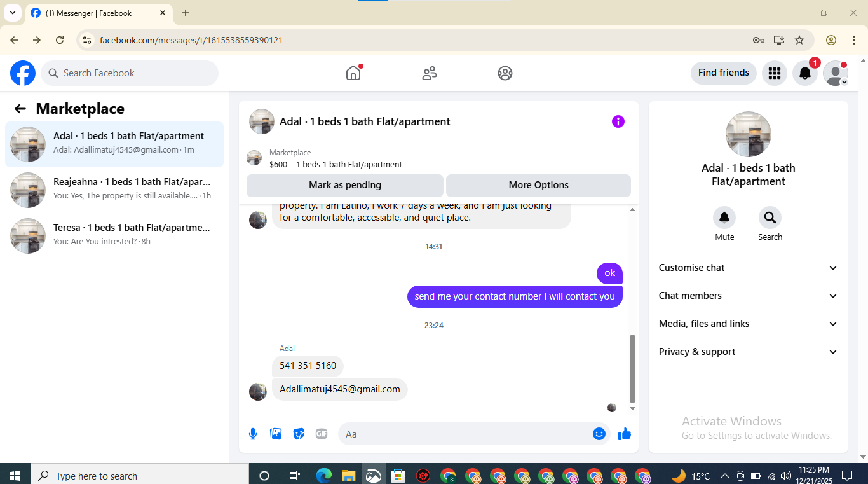Expand Media, files and links section
868x484 pixels.
pos(749,324)
